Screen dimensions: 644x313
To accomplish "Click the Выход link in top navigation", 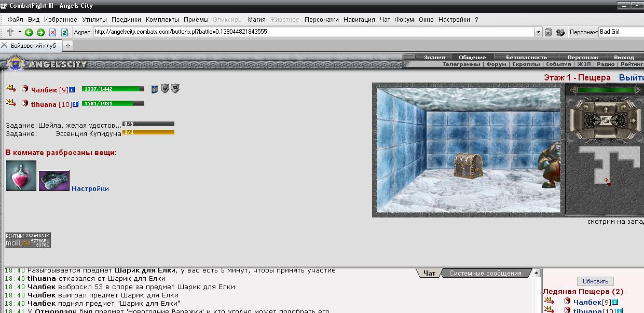I will [624, 57].
